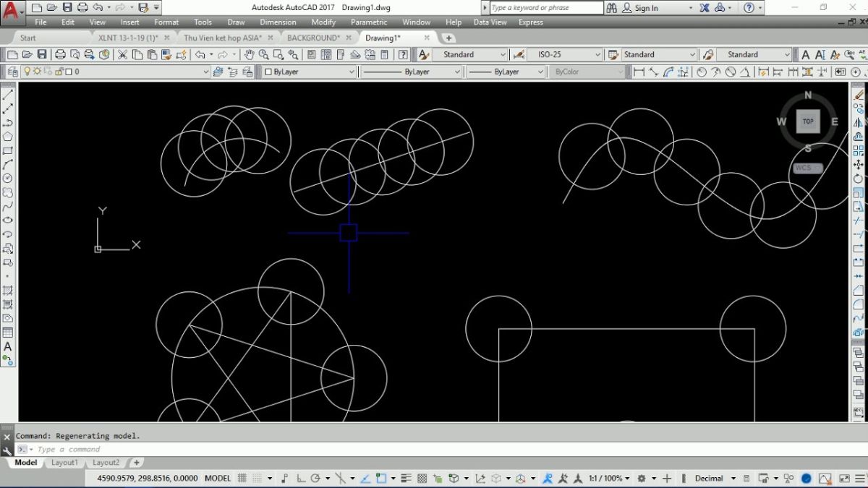Toggle Dynamic Input in the status bar
The width and height of the screenshot is (868, 488).
tap(284, 478)
